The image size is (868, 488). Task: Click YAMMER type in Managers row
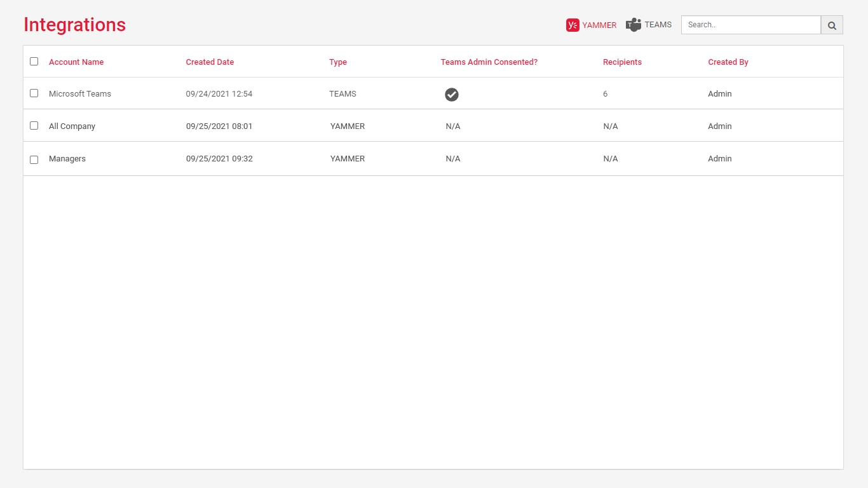point(348,159)
